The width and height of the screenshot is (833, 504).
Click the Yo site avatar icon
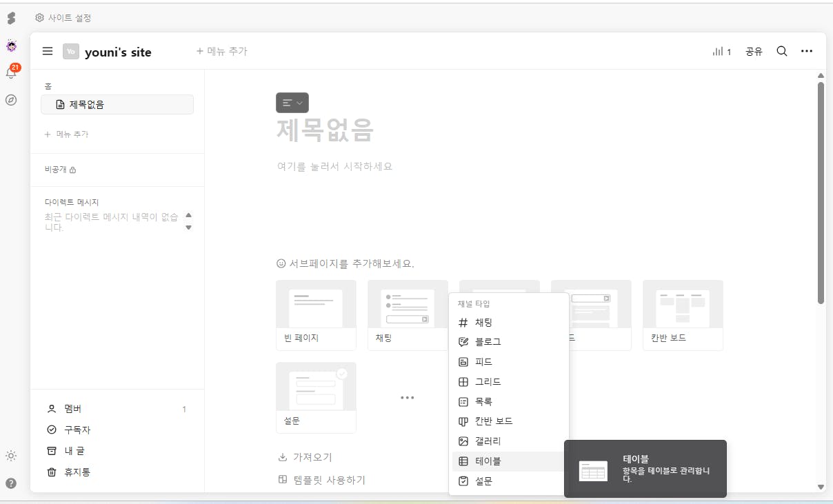click(x=70, y=52)
